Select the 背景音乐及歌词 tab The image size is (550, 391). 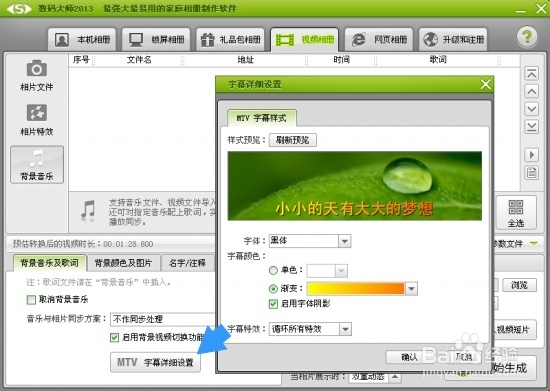click(49, 263)
